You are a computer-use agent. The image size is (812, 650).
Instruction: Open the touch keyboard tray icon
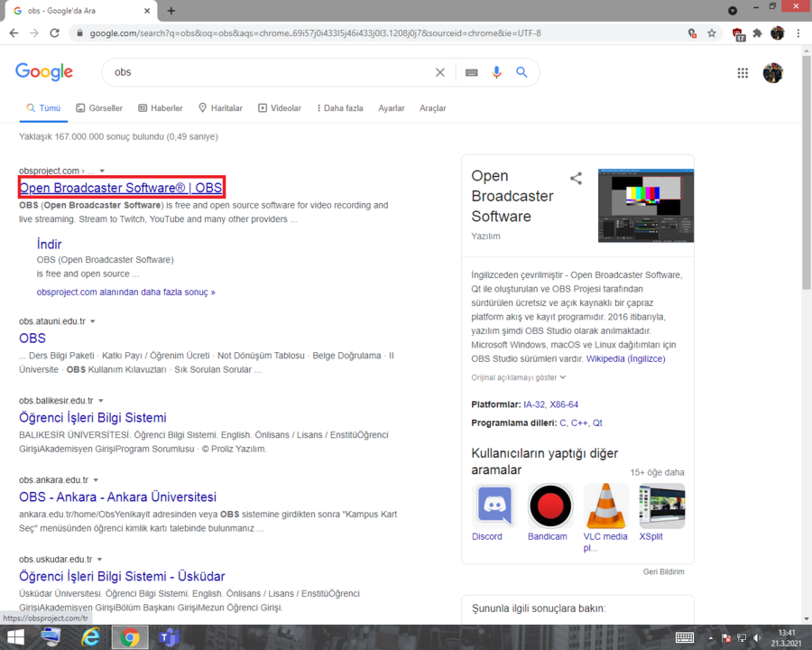point(684,637)
